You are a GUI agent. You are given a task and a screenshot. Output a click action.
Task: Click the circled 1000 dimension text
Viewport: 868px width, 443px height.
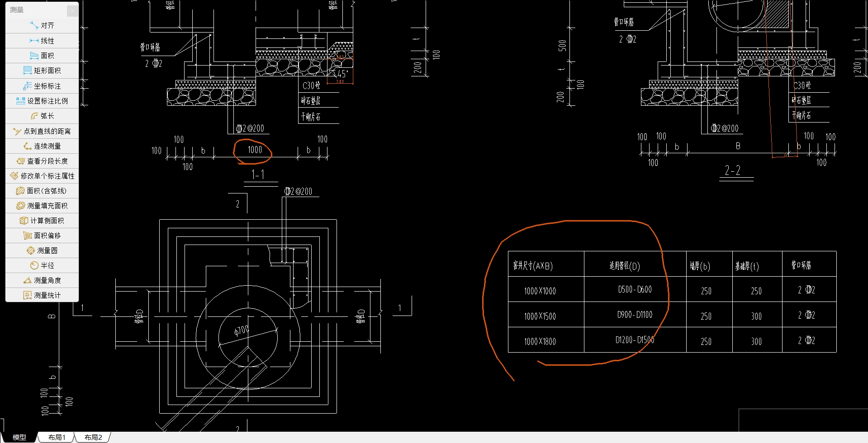pyautogui.click(x=255, y=150)
